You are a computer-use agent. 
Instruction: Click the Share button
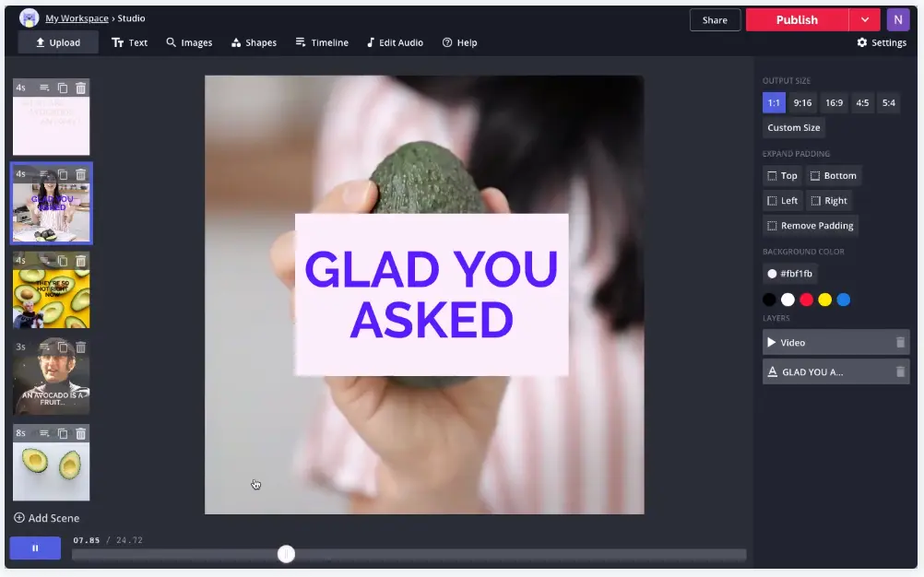pyautogui.click(x=715, y=19)
